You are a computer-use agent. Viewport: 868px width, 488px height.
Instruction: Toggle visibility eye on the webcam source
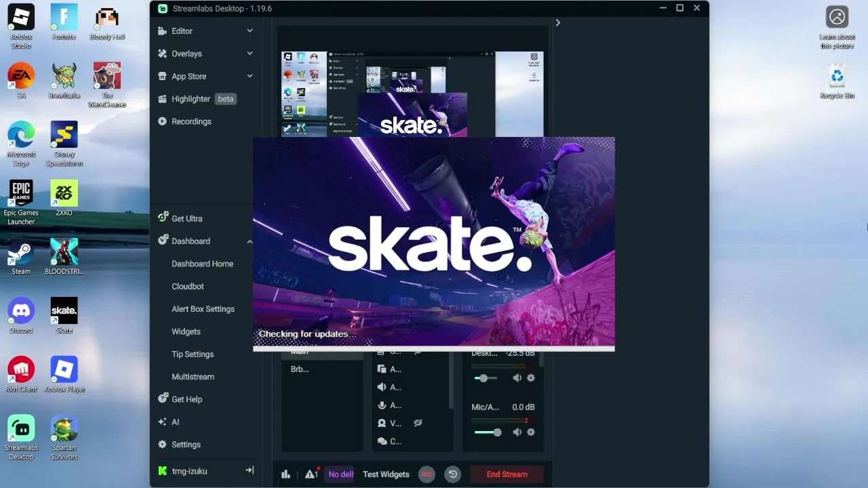tap(418, 423)
